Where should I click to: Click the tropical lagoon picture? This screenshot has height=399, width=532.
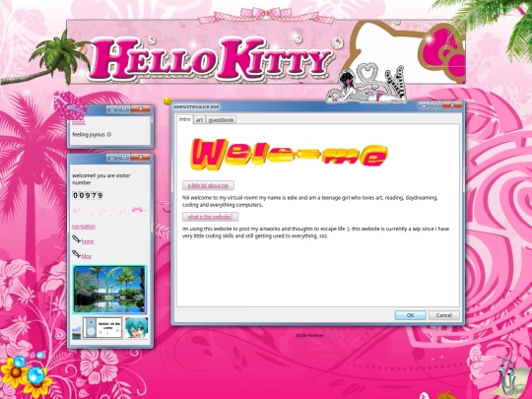(109, 290)
